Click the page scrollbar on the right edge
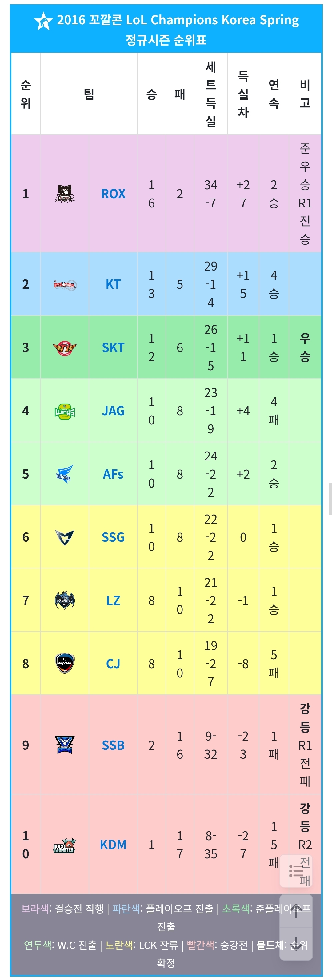The height and width of the screenshot is (980, 332). (330, 498)
